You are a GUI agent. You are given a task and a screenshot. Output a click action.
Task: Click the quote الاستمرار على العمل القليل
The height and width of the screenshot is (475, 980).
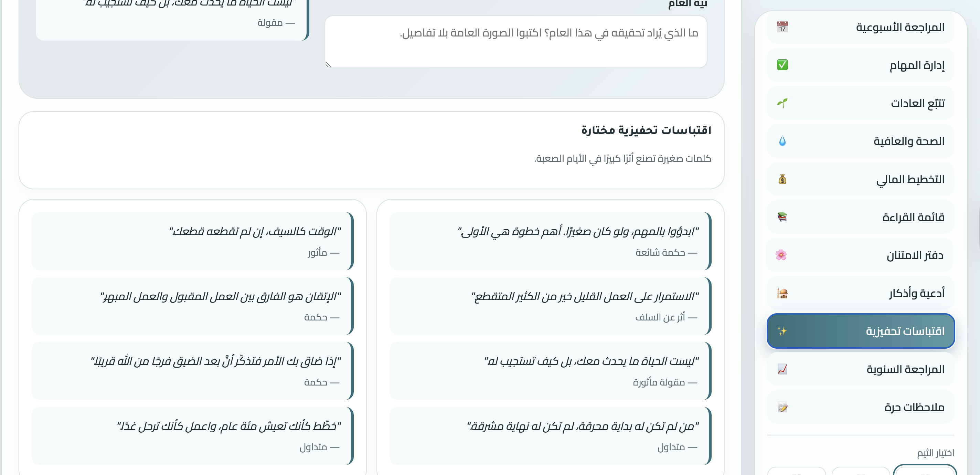coord(550,306)
